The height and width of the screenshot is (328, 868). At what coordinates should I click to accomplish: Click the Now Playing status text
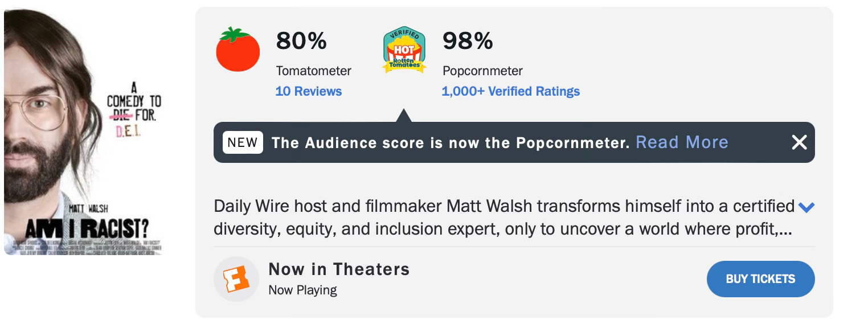click(302, 290)
